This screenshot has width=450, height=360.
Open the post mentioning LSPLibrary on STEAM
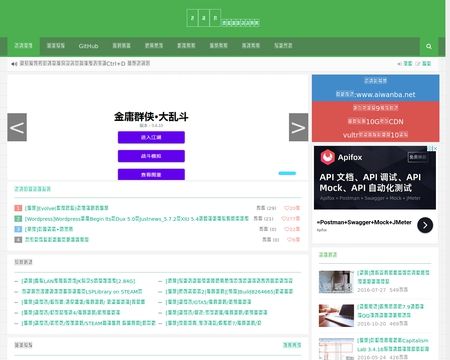click(x=82, y=291)
